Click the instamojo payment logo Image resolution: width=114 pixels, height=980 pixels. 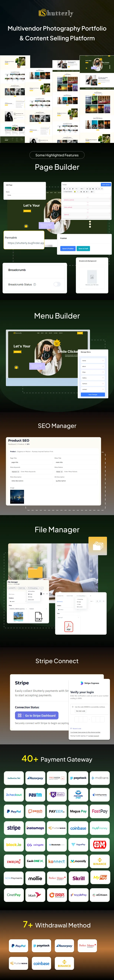(35, 828)
